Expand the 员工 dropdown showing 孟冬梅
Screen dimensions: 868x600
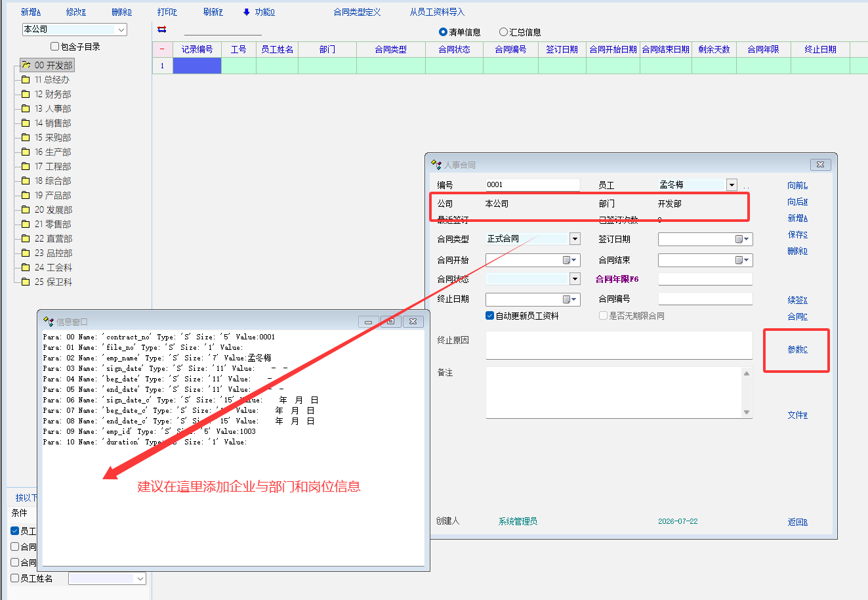pos(732,185)
